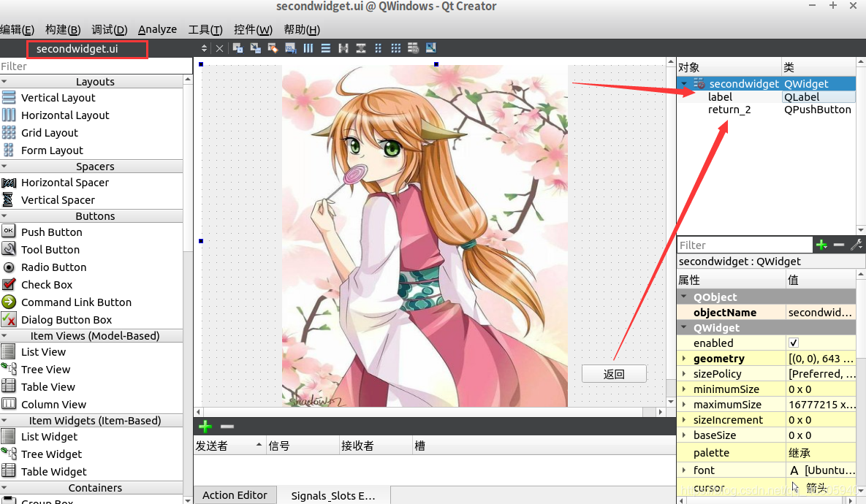The width and height of the screenshot is (866, 504).
Task: Open the 构建(B) menu
Action: pos(63,29)
